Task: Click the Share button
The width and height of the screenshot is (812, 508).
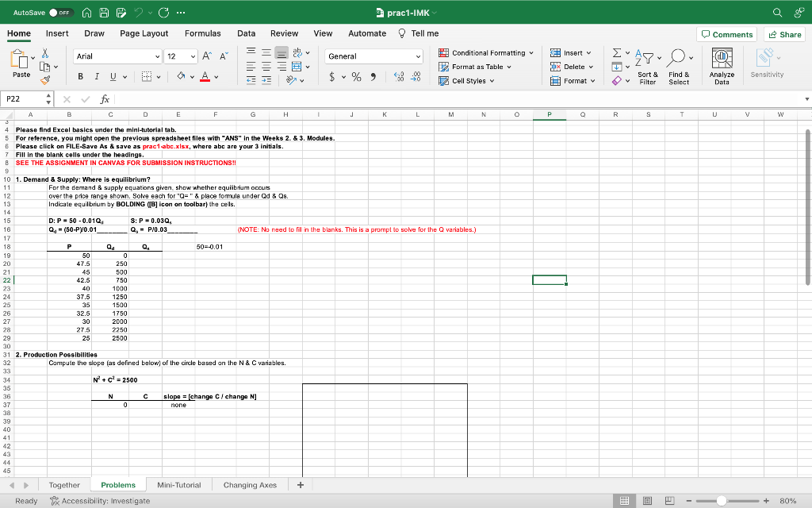Action: coord(784,35)
